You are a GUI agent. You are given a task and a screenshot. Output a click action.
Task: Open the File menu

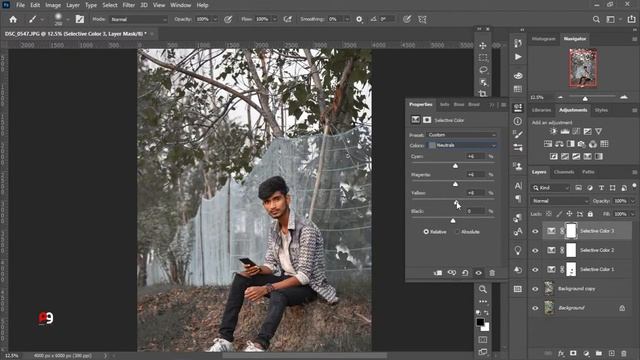(x=20, y=5)
